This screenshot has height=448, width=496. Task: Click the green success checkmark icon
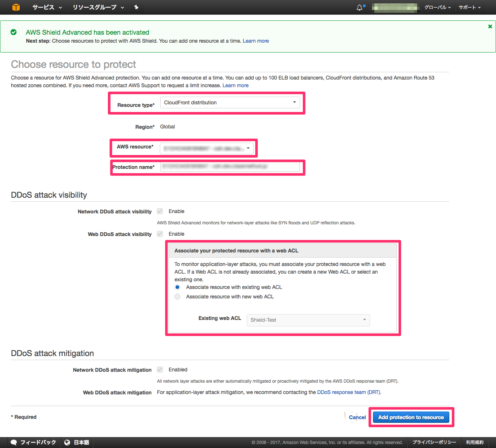[x=14, y=32]
